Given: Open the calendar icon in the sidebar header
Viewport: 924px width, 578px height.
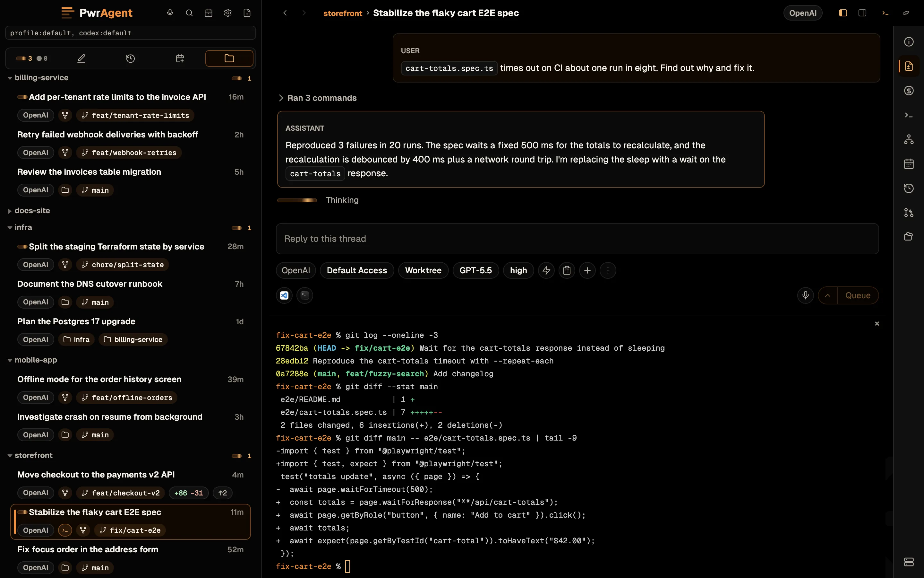Looking at the screenshot, I should 209,13.
